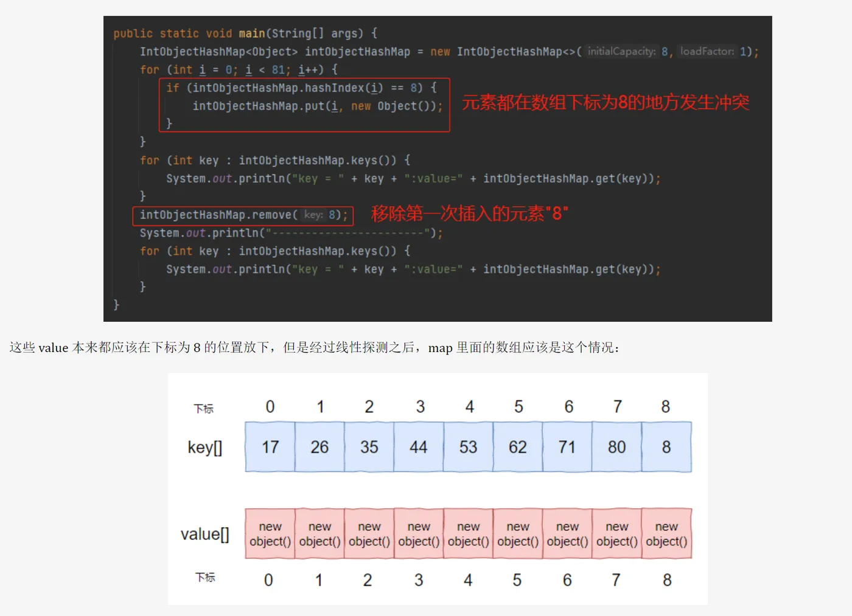
Task: Click the key cell containing 71
Action: (567, 447)
